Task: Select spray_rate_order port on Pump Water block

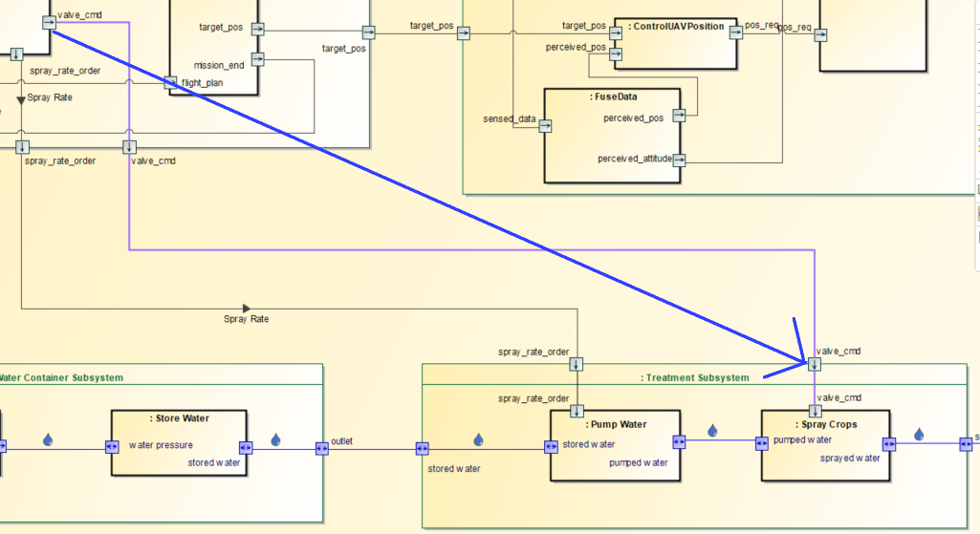Action: point(577,412)
